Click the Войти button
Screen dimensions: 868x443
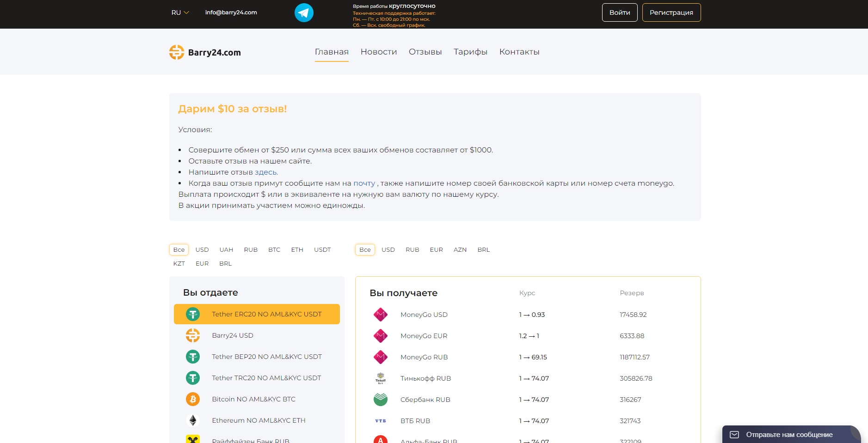click(x=620, y=12)
